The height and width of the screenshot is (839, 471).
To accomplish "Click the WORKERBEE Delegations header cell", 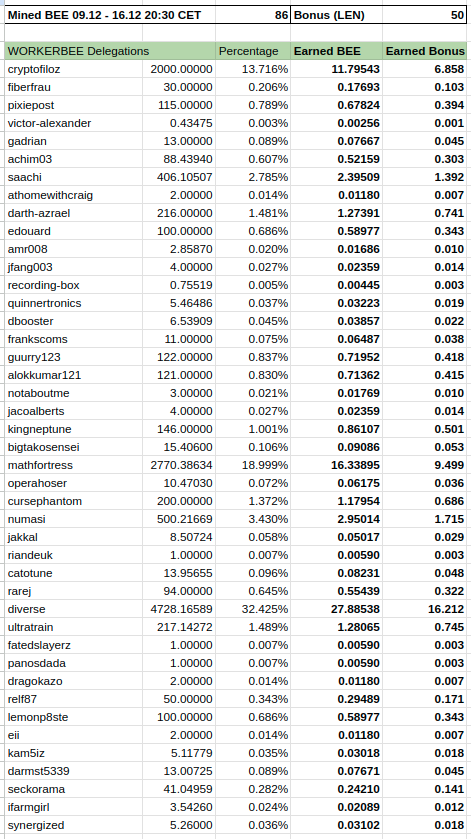I will point(110,51).
